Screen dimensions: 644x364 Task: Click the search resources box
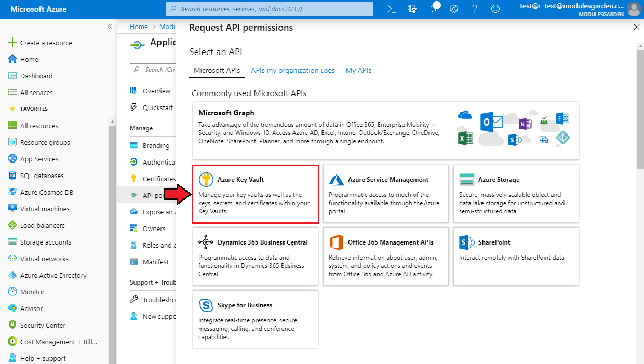click(x=270, y=9)
